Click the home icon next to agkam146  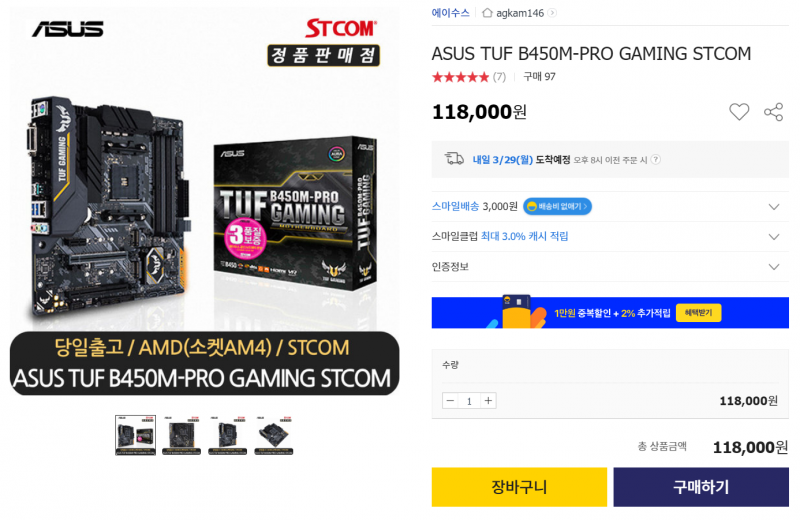pyautogui.click(x=487, y=13)
